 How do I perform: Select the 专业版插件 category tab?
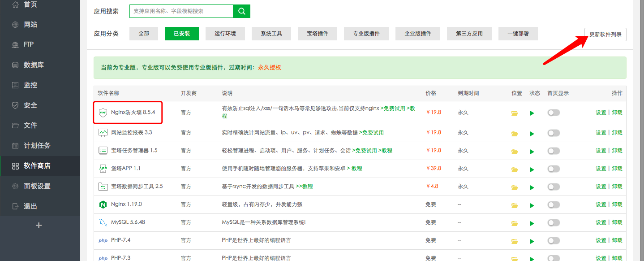pos(366,34)
